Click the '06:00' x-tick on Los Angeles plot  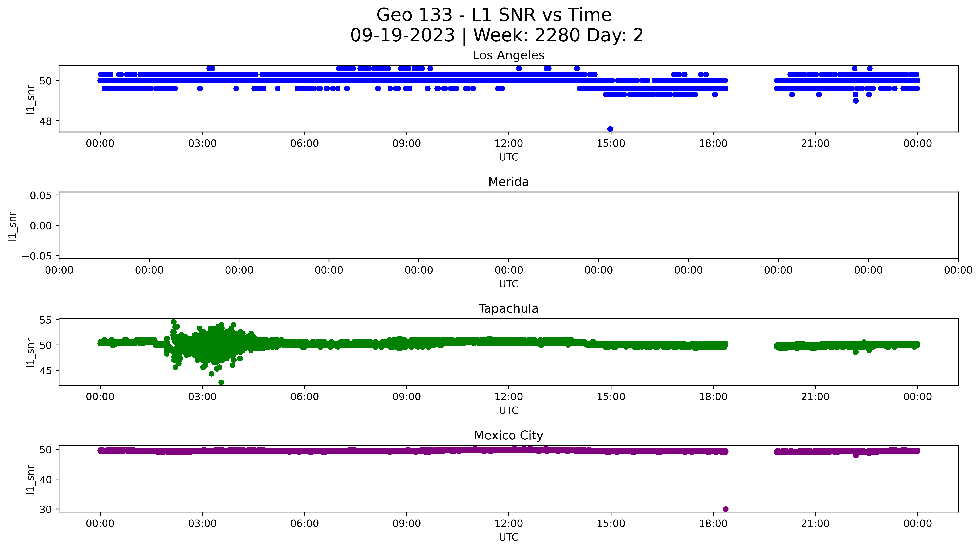tap(304, 143)
